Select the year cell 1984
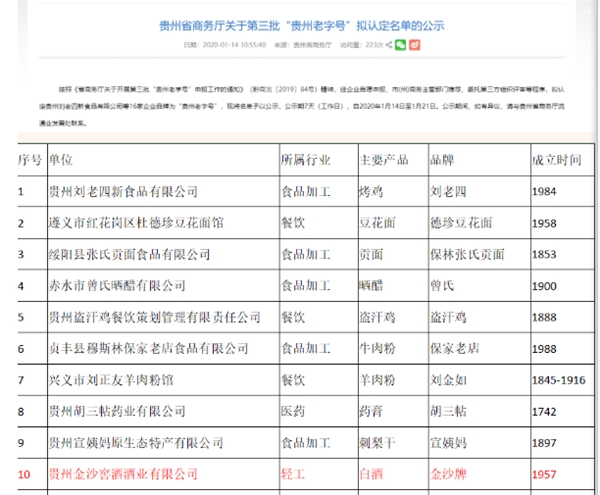 pyautogui.click(x=562, y=191)
